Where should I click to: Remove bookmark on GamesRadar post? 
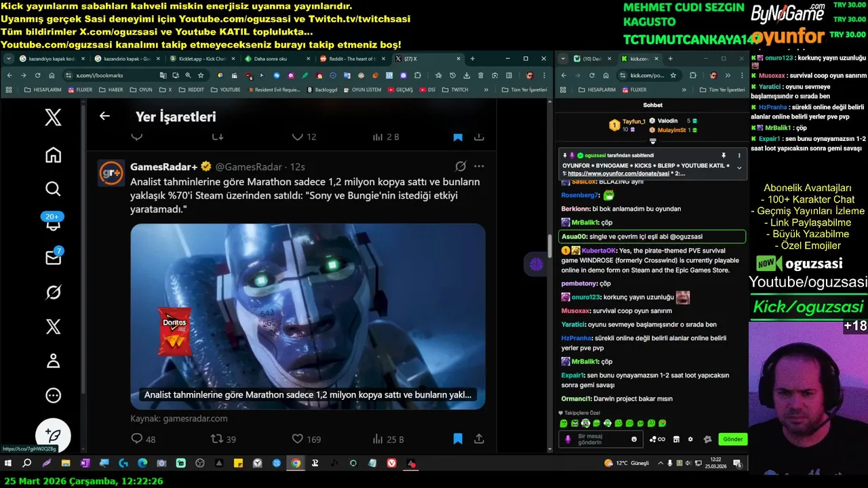click(x=458, y=439)
